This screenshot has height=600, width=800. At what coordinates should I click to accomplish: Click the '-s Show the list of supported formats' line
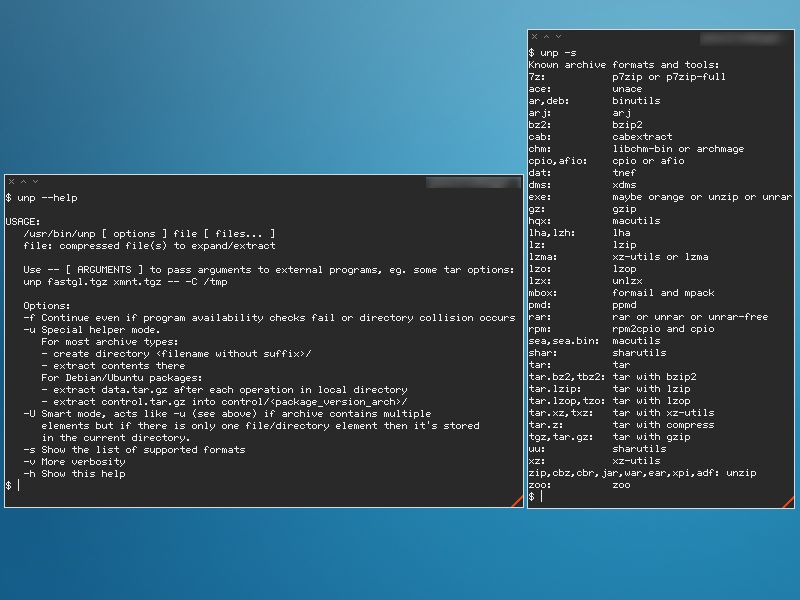coord(134,450)
